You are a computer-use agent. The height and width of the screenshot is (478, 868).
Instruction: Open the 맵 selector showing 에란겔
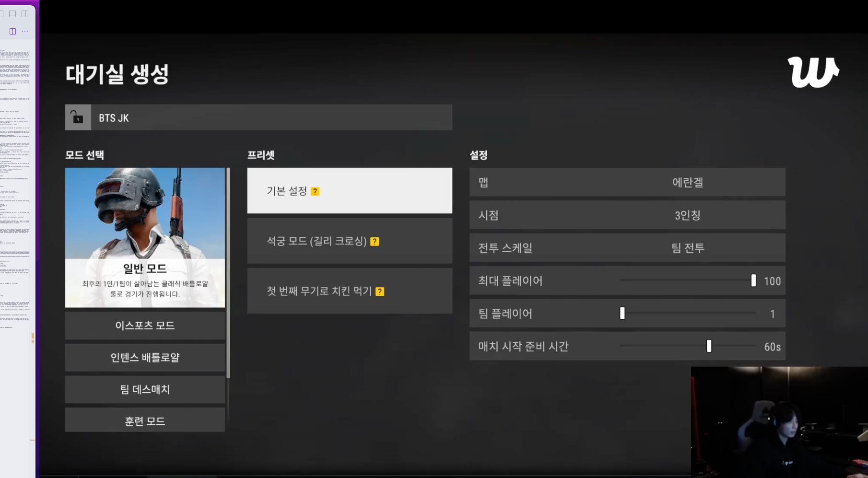(x=627, y=182)
